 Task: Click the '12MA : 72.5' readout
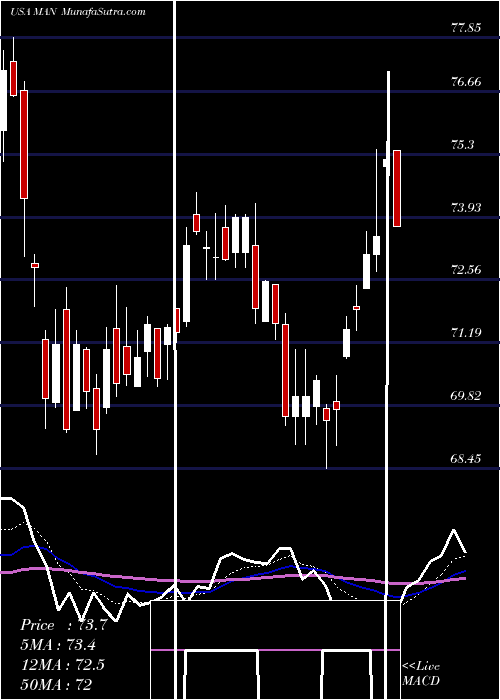click(62, 665)
